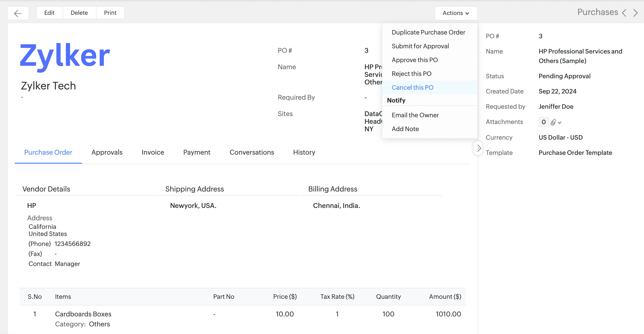Select Duplicate Purchase Order from menu
The width and height of the screenshot is (644, 334).
(x=428, y=32)
